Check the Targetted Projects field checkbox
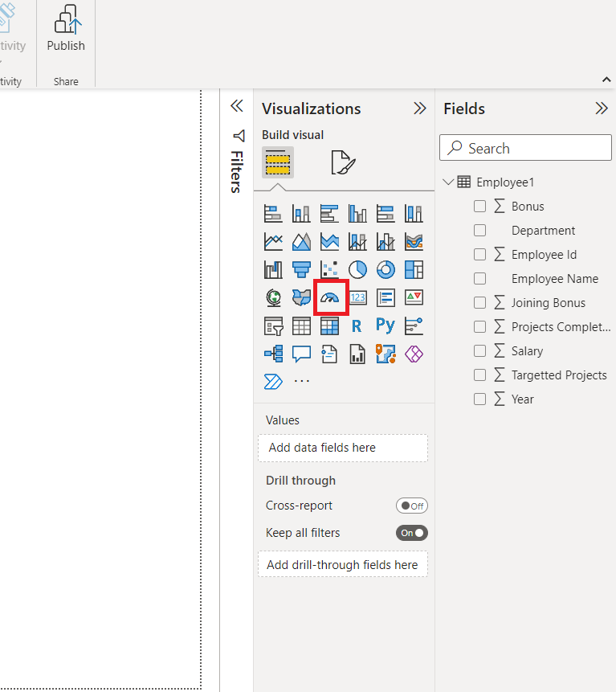This screenshot has height=692, width=616. pyautogui.click(x=479, y=375)
